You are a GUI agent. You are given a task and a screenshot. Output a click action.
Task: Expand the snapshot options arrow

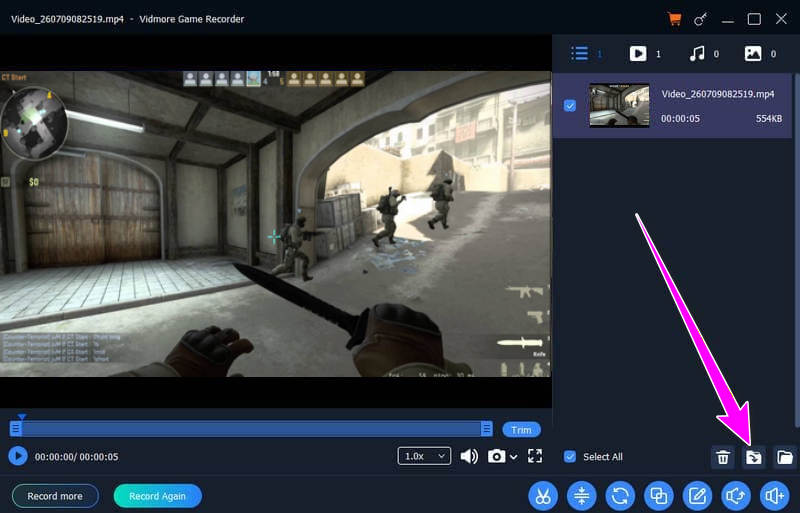514,457
